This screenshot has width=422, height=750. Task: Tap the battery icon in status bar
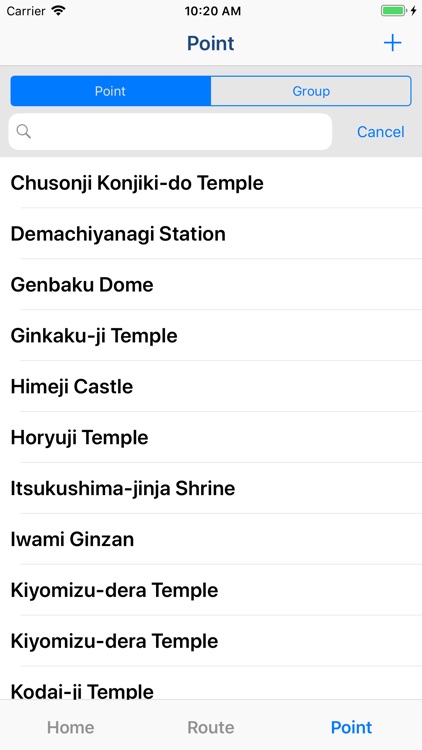(394, 11)
